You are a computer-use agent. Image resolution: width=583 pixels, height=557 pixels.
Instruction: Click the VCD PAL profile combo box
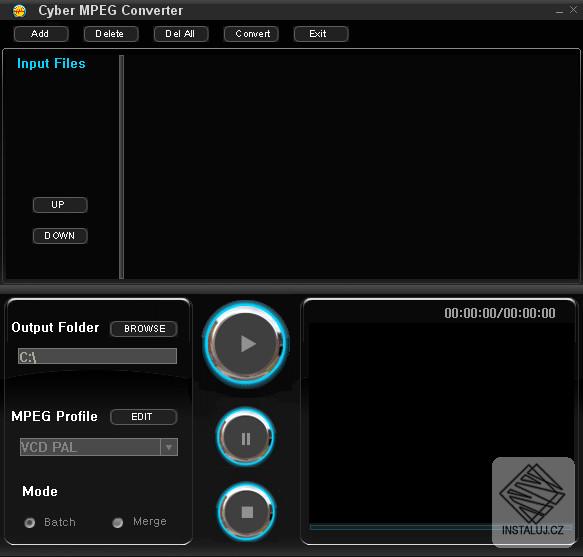[99, 447]
